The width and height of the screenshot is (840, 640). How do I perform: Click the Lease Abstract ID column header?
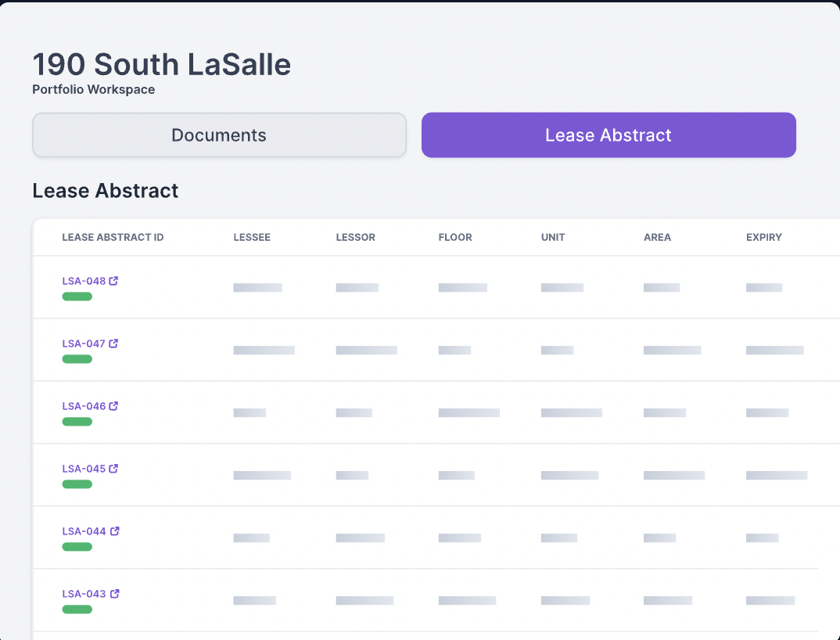point(113,237)
